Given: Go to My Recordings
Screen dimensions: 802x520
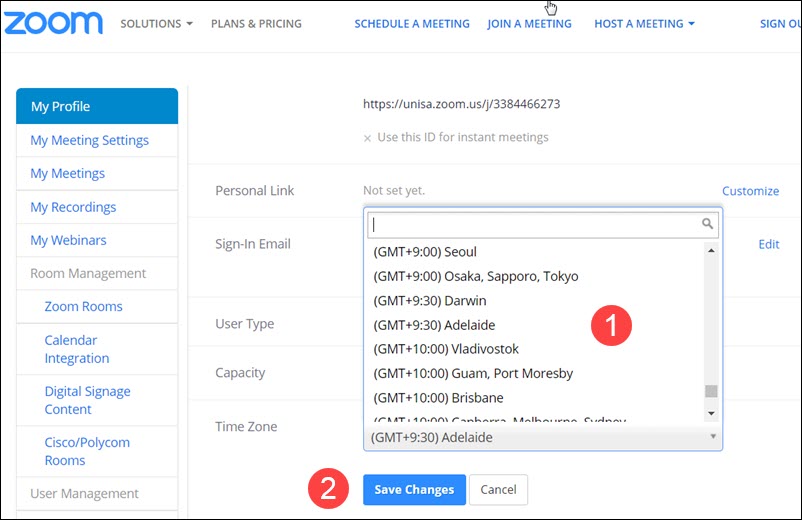Looking at the screenshot, I should tap(73, 207).
